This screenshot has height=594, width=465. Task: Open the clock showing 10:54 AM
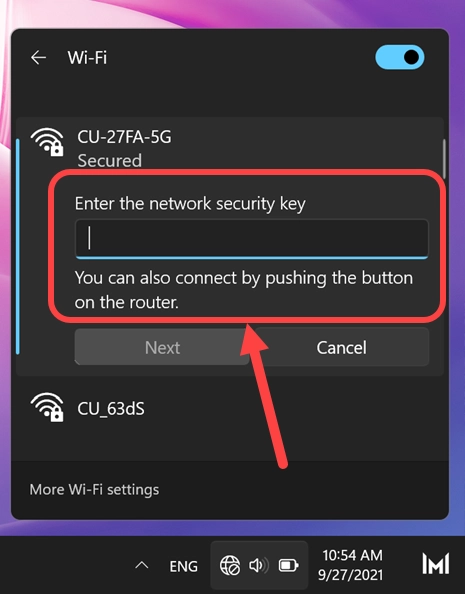pos(352,555)
